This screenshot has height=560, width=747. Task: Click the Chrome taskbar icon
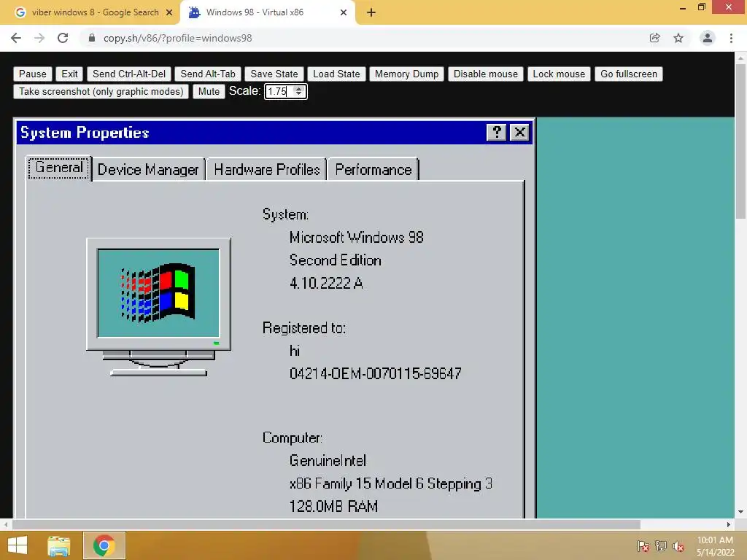[104, 545]
